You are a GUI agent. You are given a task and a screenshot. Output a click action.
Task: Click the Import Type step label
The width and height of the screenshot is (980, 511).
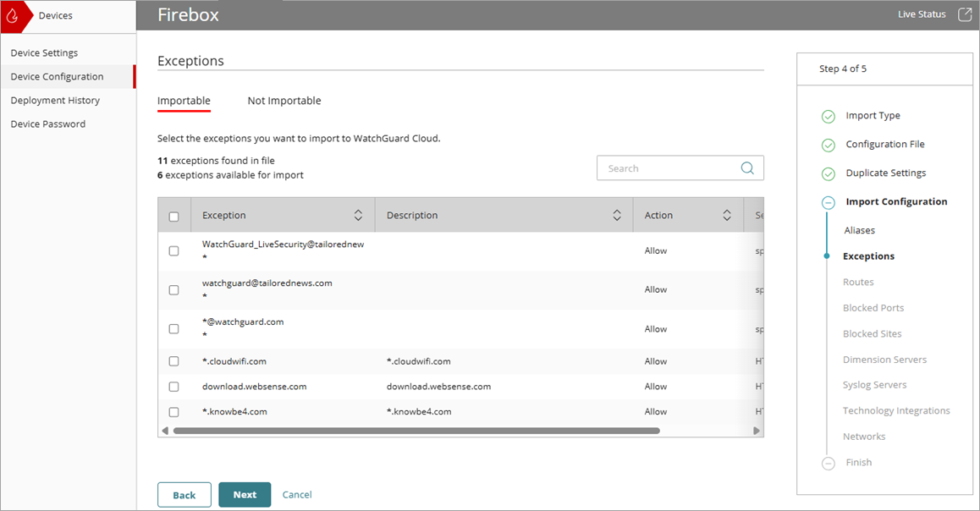click(x=873, y=116)
